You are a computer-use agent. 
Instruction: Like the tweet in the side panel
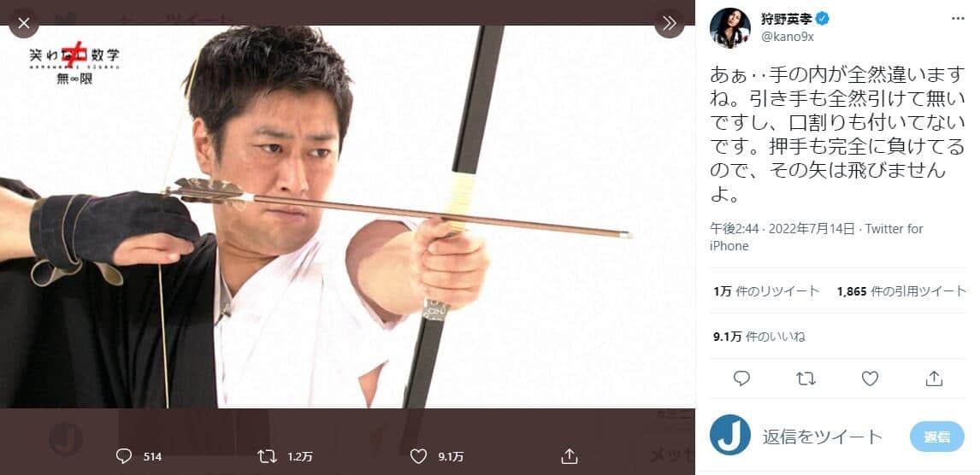[870, 378]
